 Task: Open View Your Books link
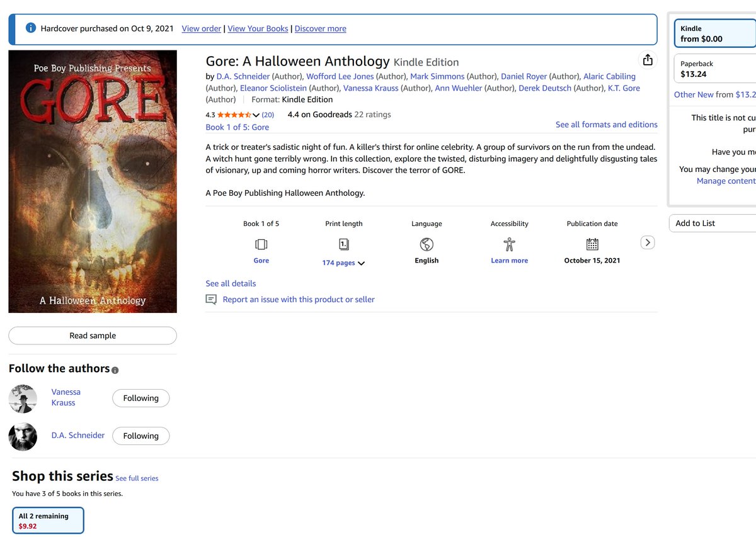pyautogui.click(x=258, y=28)
